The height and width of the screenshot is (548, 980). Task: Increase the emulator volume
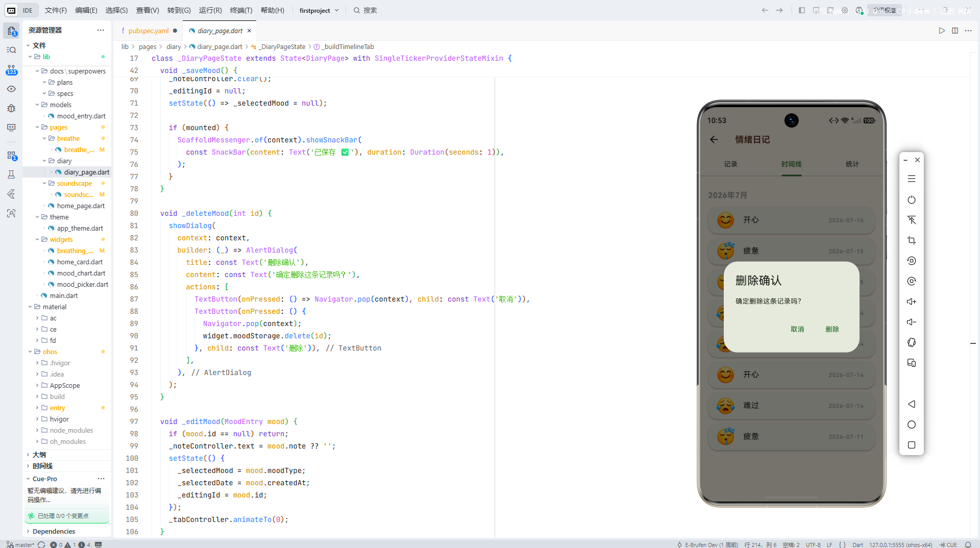tap(912, 302)
